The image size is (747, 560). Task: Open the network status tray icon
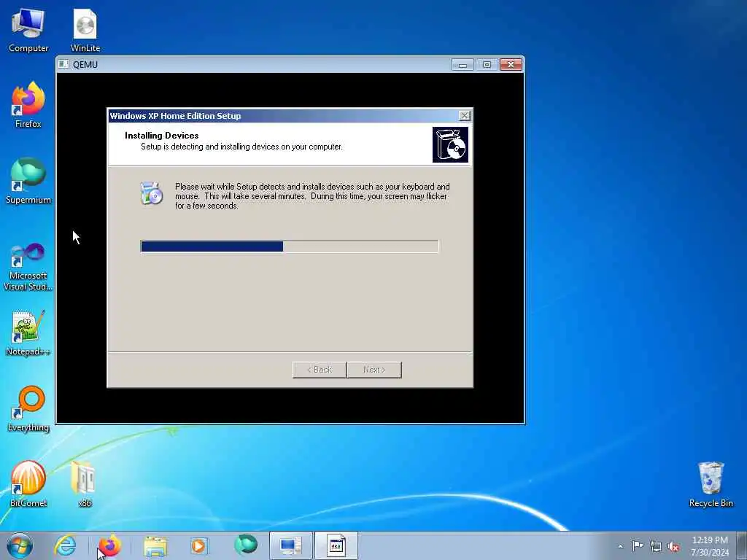[x=656, y=546]
